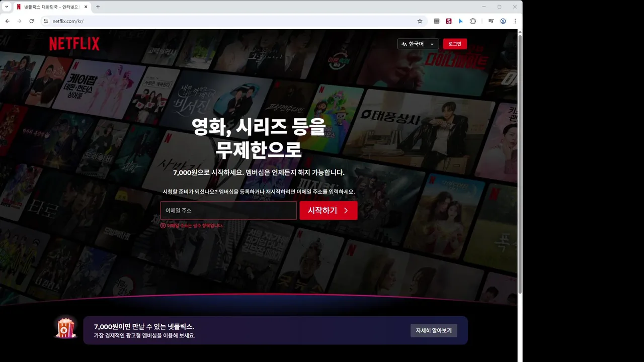Click the 가장 경제적인 광고형 멤버십 text
Viewport: 644px width, 362px height.
(x=144, y=335)
